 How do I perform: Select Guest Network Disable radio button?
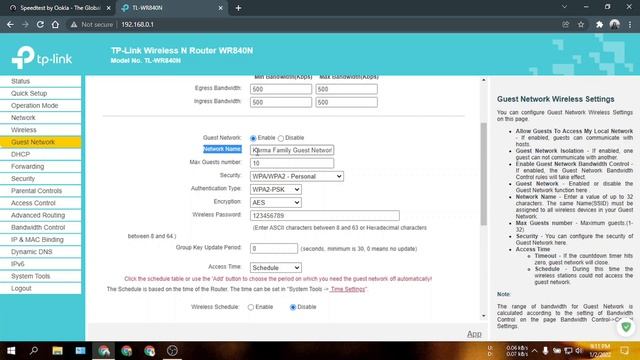tap(281, 138)
